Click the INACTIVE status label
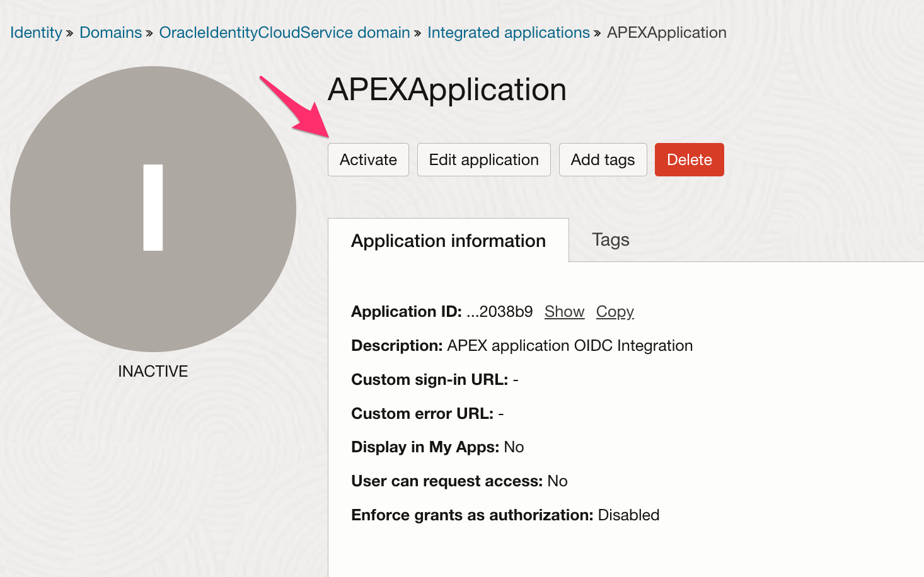The height and width of the screenshot is (577, 924). pos(153,372)
